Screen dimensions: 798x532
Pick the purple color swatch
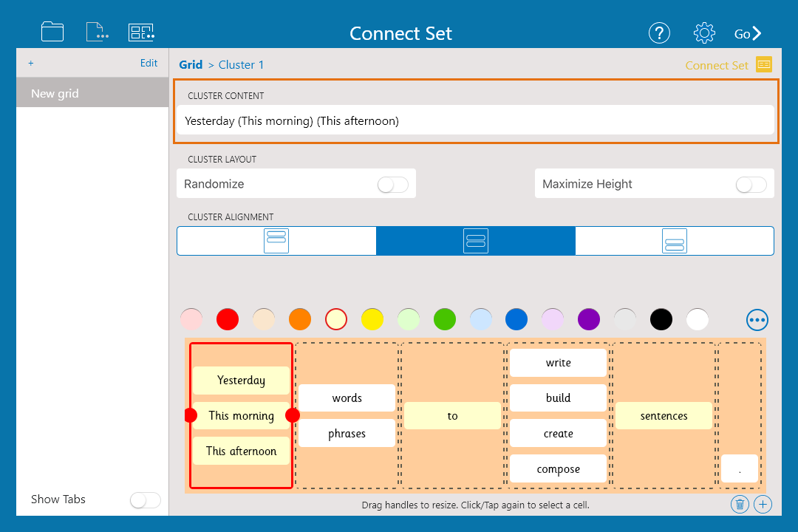[x=589, y=320]
